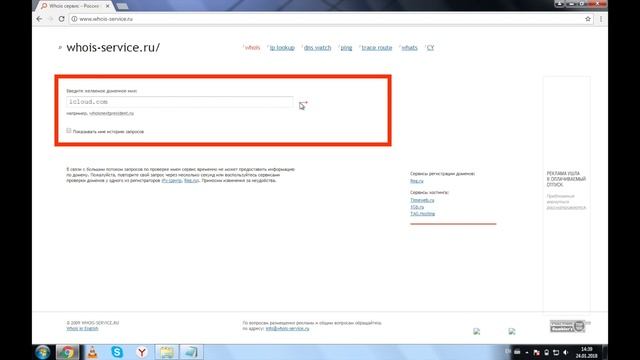Open the CY navigation link
640x360 pixels.
click(x=430, y=48)
